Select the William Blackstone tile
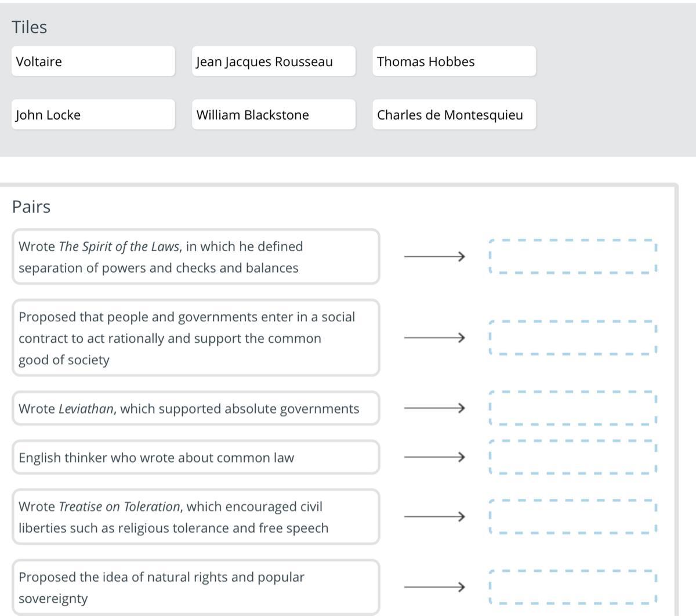The width and height of the screenshot is (696, 616). [273, 115]
